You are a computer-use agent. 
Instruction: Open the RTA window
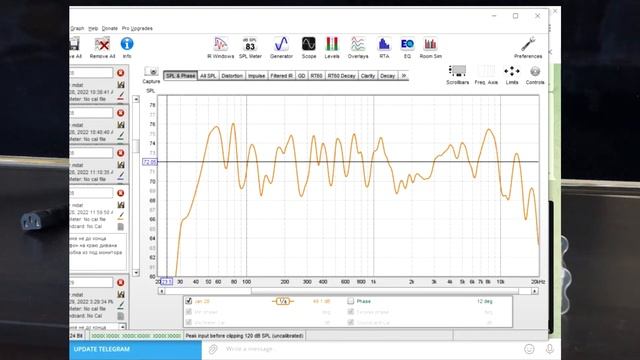click(384, 47)
